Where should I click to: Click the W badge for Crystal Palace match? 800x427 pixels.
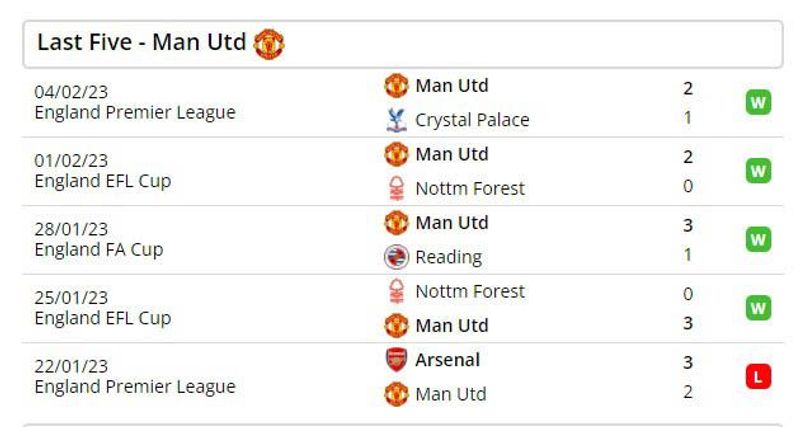coord(758,103)
